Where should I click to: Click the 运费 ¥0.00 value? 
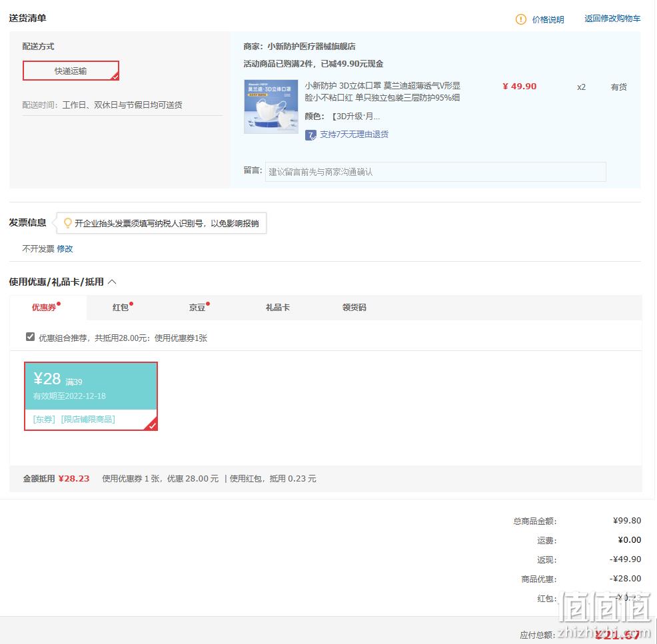coord(629,539)
